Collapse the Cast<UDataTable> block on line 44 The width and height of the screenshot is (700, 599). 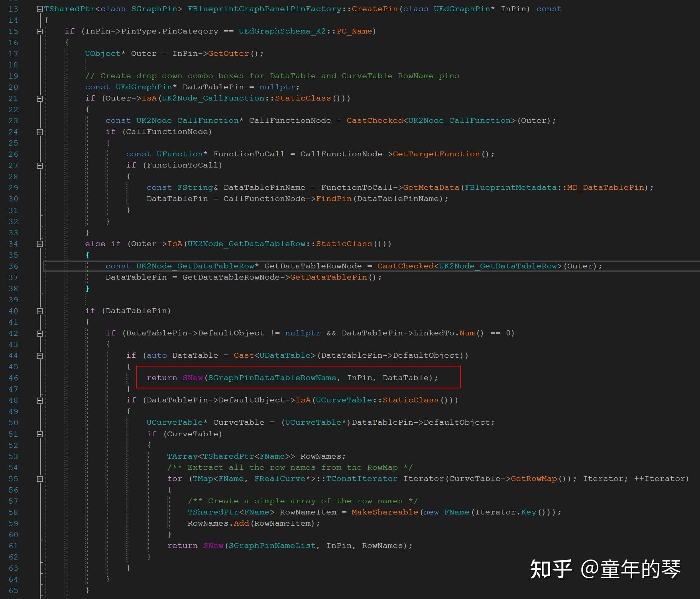[39, 355]
